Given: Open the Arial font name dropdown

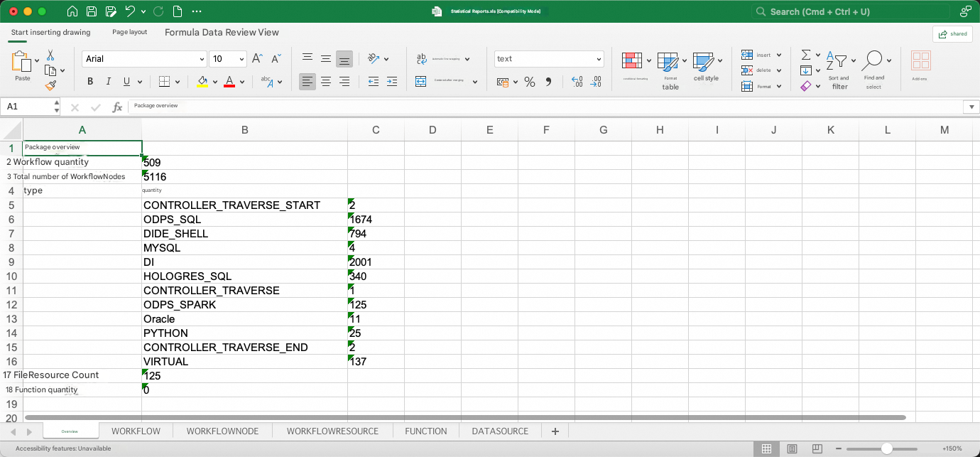Looking at the screenshot, I should [144, 59].
